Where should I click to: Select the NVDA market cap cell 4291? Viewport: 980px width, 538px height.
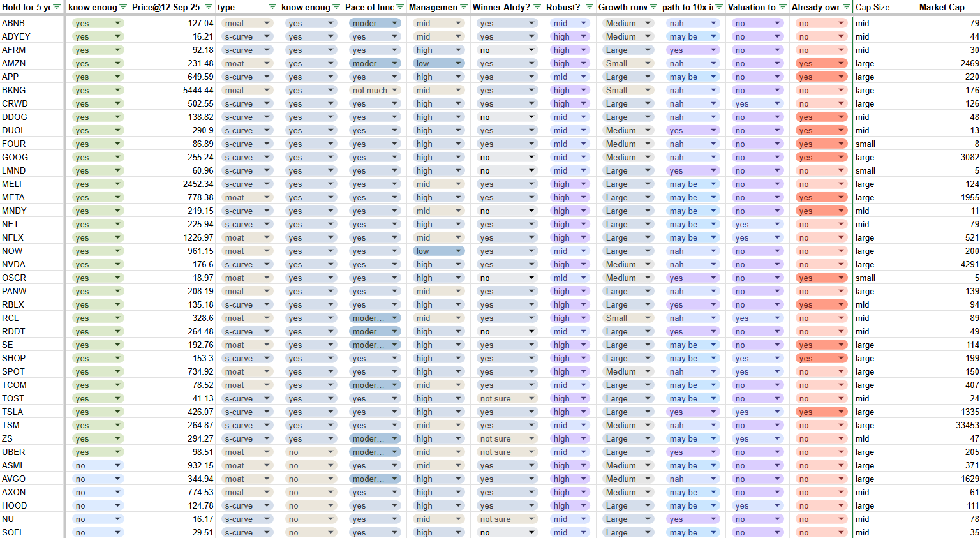pos(949,264)
